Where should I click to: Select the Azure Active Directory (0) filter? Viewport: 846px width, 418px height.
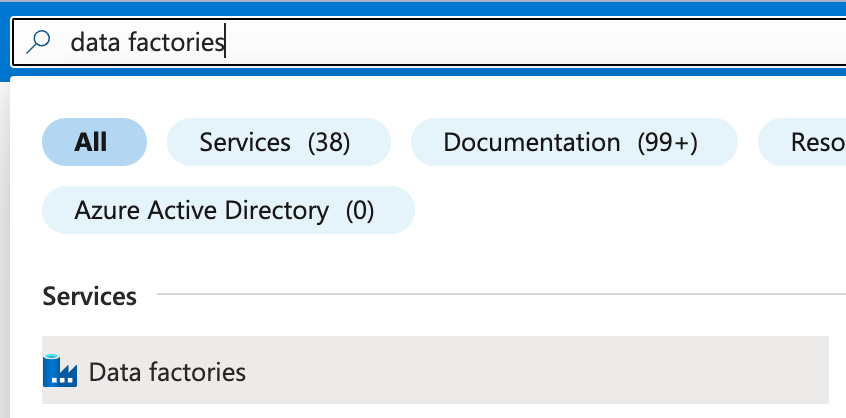[x=228, y=210]
